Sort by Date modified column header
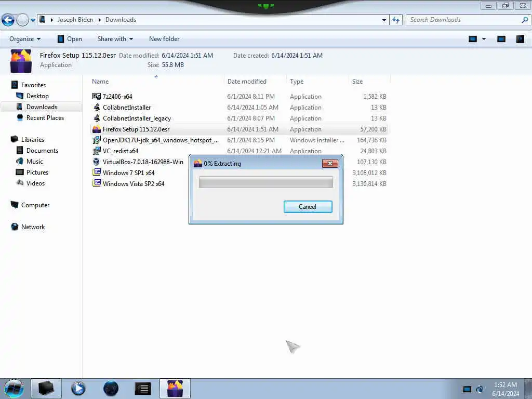 point(247,82)
